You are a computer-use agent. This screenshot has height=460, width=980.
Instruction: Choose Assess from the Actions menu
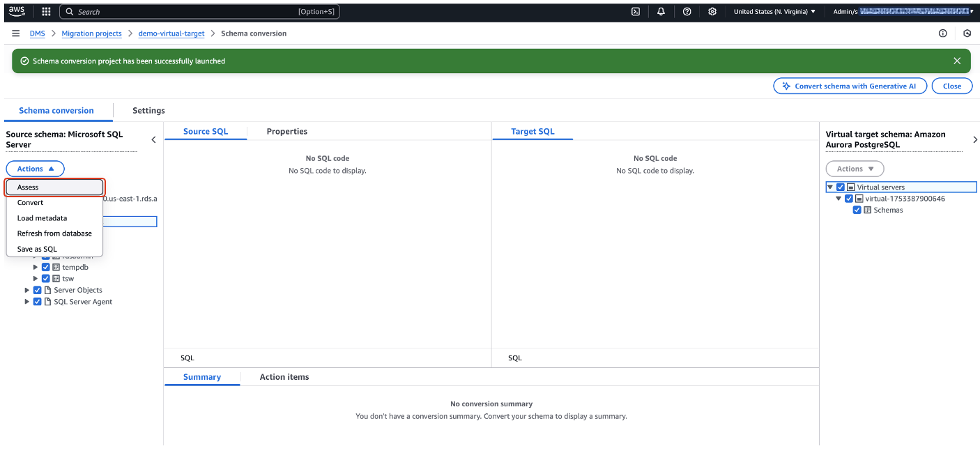coord(55,187)
